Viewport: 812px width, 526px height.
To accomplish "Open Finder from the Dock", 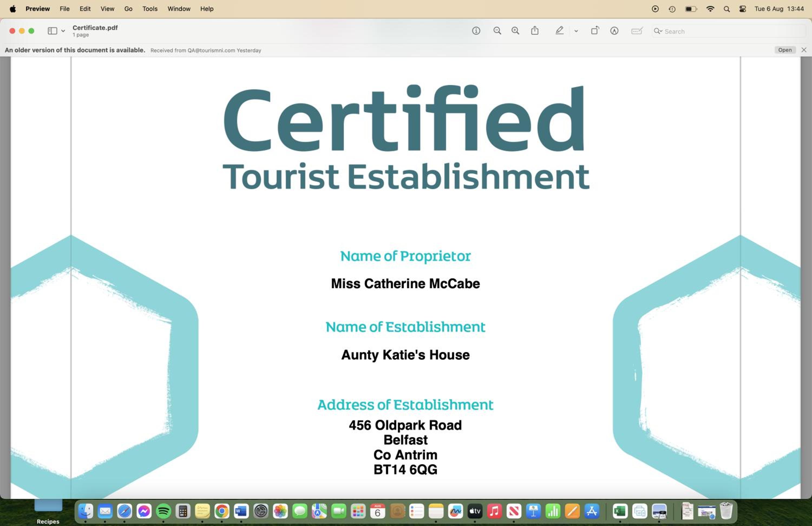I will (85, 511).
